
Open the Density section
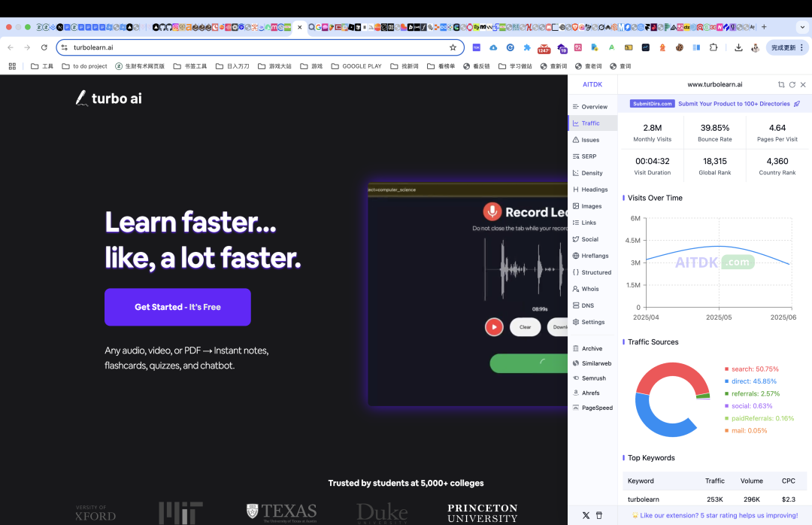pos(587,173)
